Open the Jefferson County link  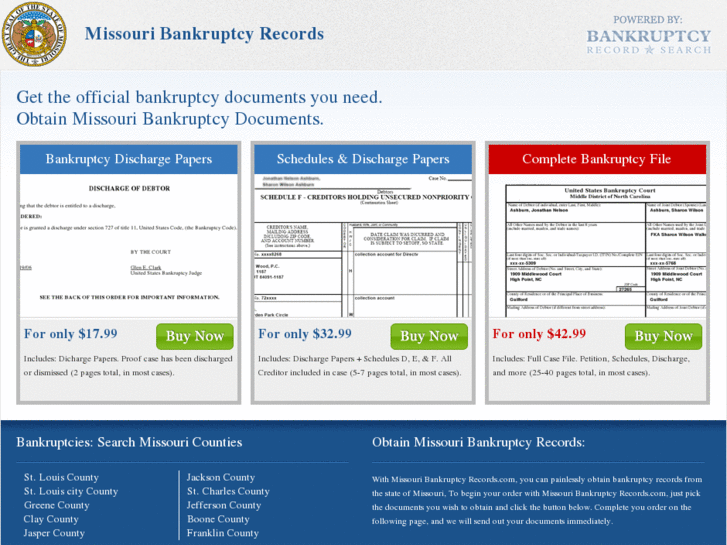224,505
